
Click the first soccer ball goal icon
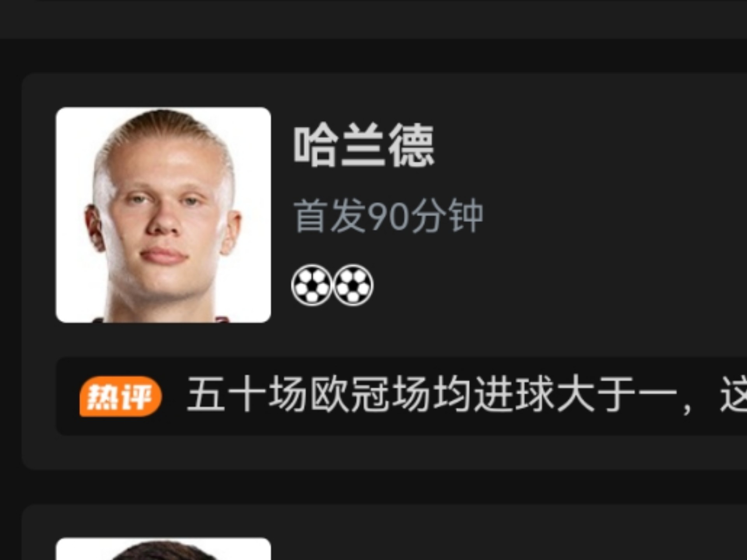pos(311,285)
